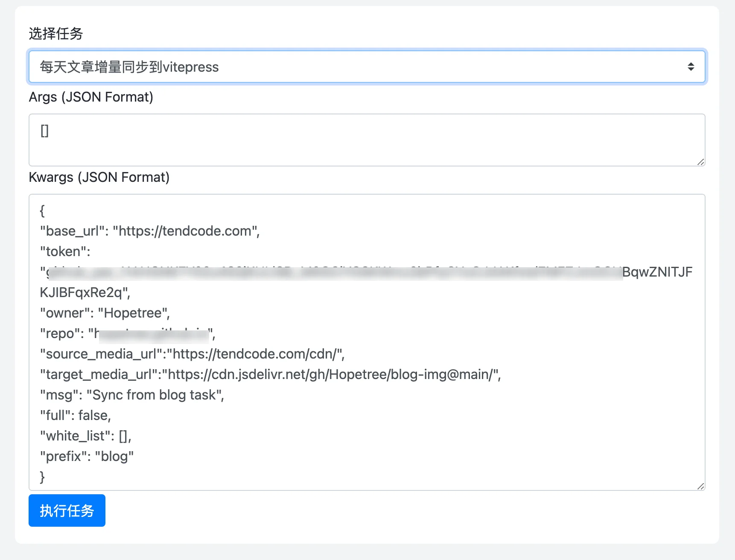
Task: Place cursor on the source_media_url line
Action: click(x=192, y=354)
